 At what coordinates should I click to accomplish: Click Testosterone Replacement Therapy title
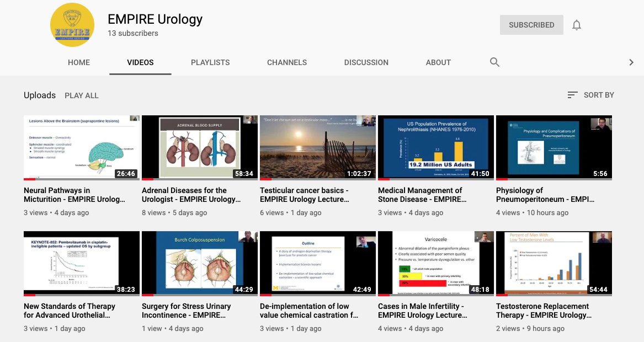[544, 311]
